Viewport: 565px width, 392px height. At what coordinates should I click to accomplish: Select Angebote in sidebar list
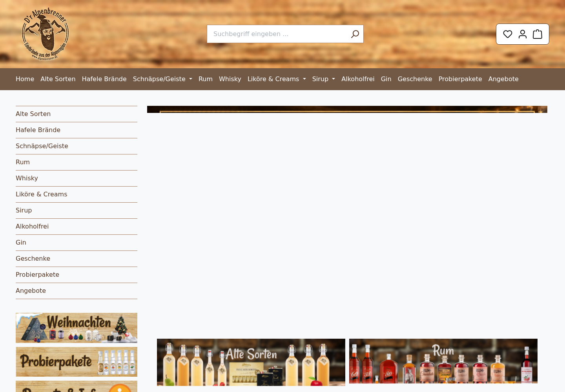click(77, 291)
